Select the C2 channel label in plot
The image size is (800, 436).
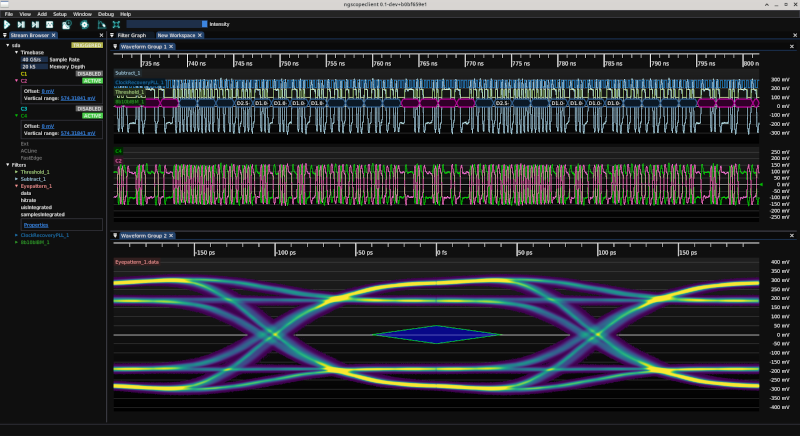point(118,161)
